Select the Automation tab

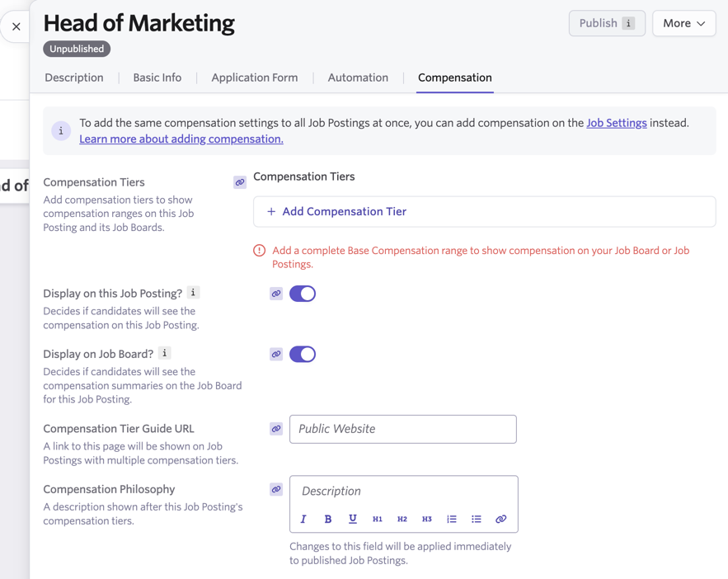[358, 78]
